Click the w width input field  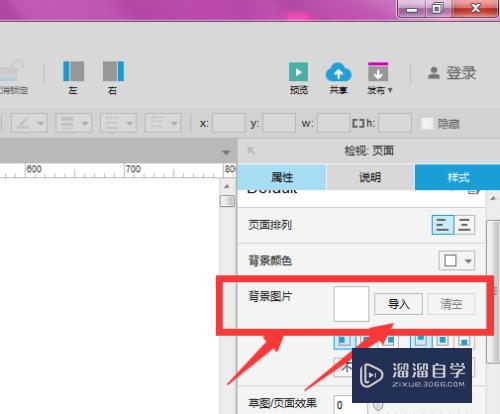click(x=333, y=123)
